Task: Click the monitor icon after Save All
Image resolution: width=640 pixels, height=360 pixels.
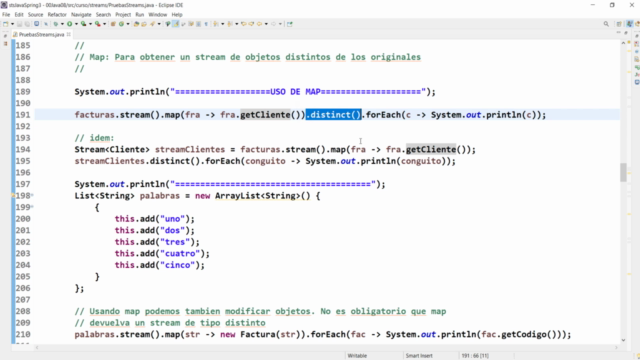Action: coord(36,24)
